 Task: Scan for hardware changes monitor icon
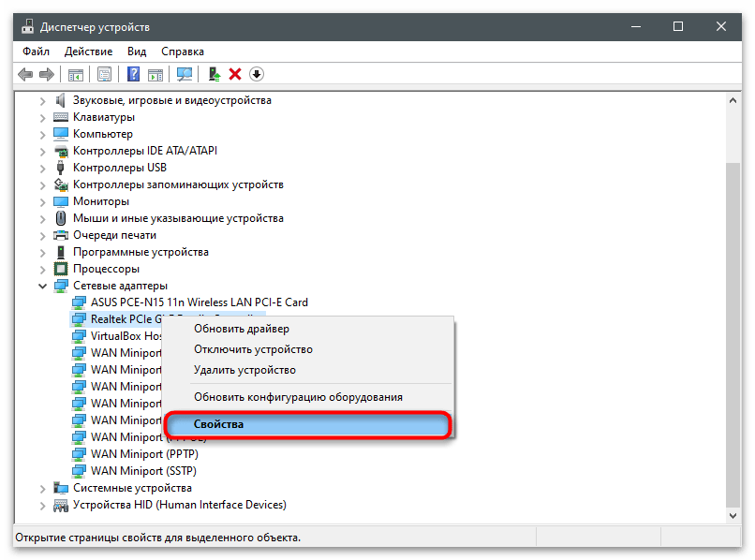point(185,74)
